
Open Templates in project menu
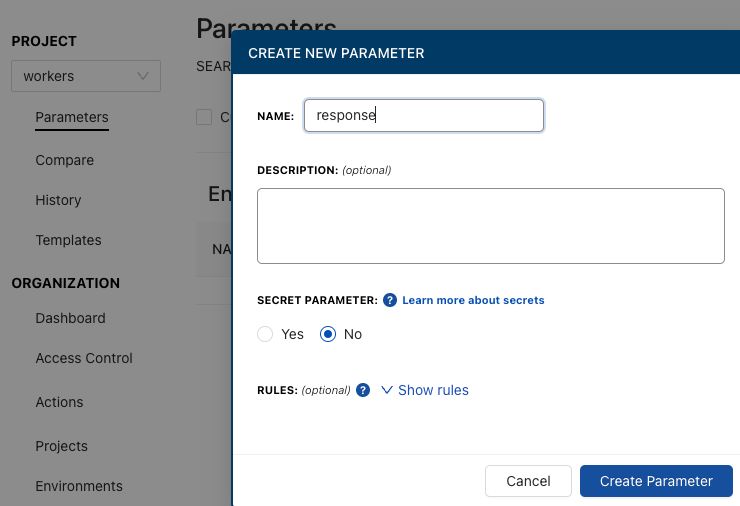point(68,240)
